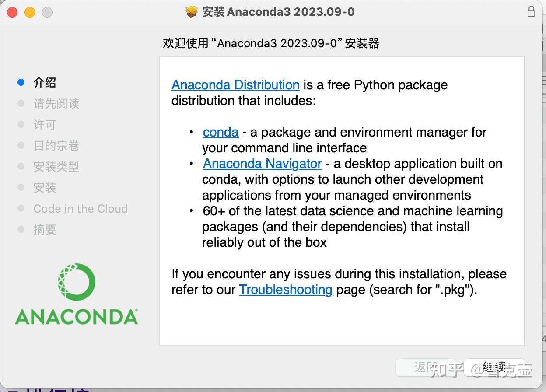
Task: Open the Anaconda Navigator link
Action: 262,164
